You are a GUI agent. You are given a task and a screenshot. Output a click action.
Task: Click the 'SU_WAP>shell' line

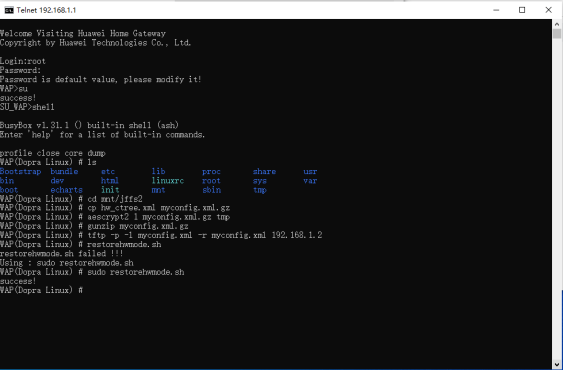pos(27,107)
